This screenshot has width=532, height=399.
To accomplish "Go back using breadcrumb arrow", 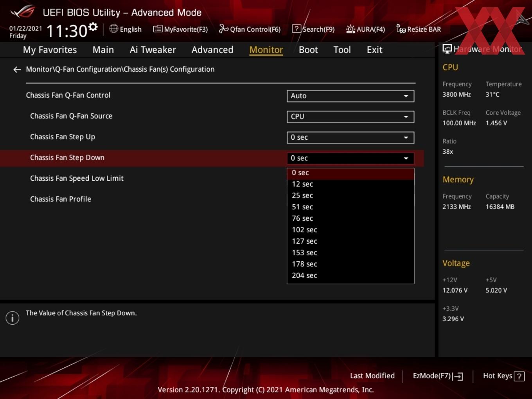I will (x=17, y=70).
